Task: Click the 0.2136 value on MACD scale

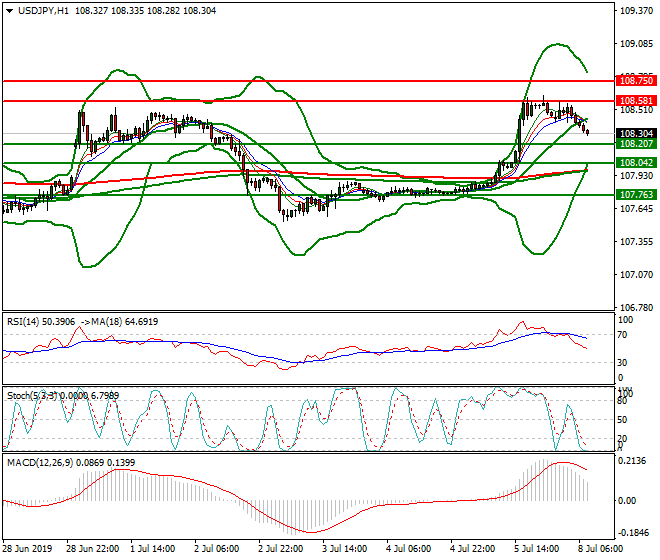Action: point(633,461)
